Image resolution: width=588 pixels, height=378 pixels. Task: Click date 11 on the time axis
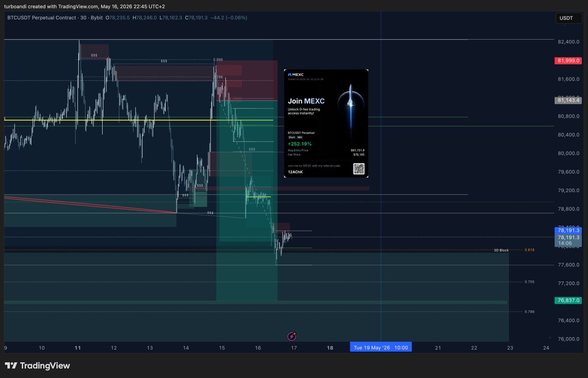pos(78,348)
